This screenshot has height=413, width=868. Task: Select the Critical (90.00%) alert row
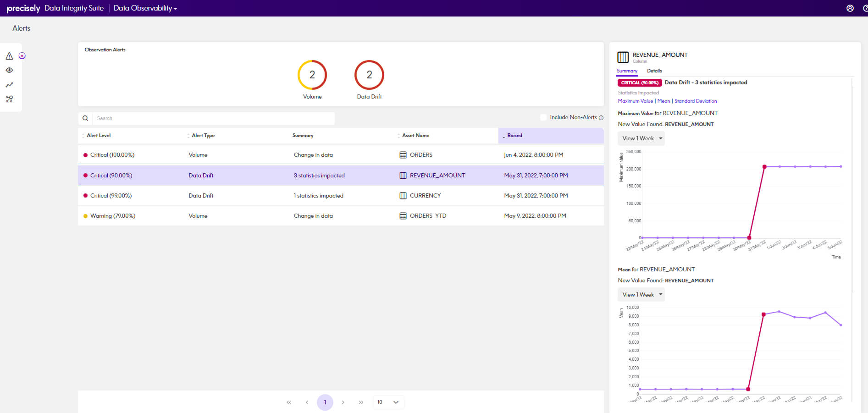[341, 176]
